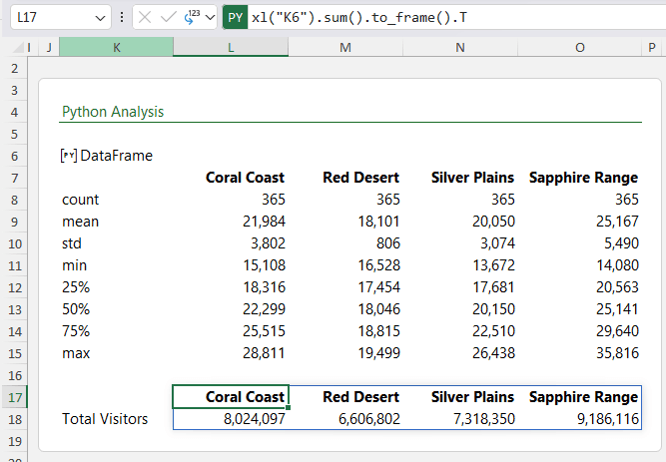This screenshot has height=462, width=666.
Task: Click the selected Coral Coast cell L17
Action: tap(231, 397)
